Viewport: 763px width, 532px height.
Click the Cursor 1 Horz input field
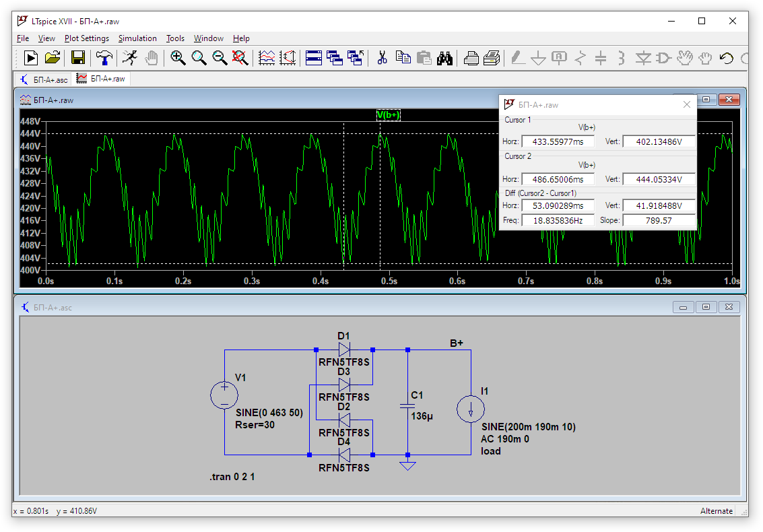[x=558, y=141]
